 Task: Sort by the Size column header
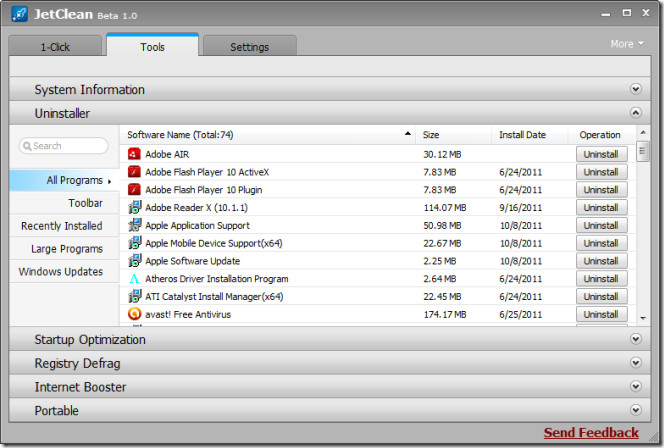(x=453, y=135)
